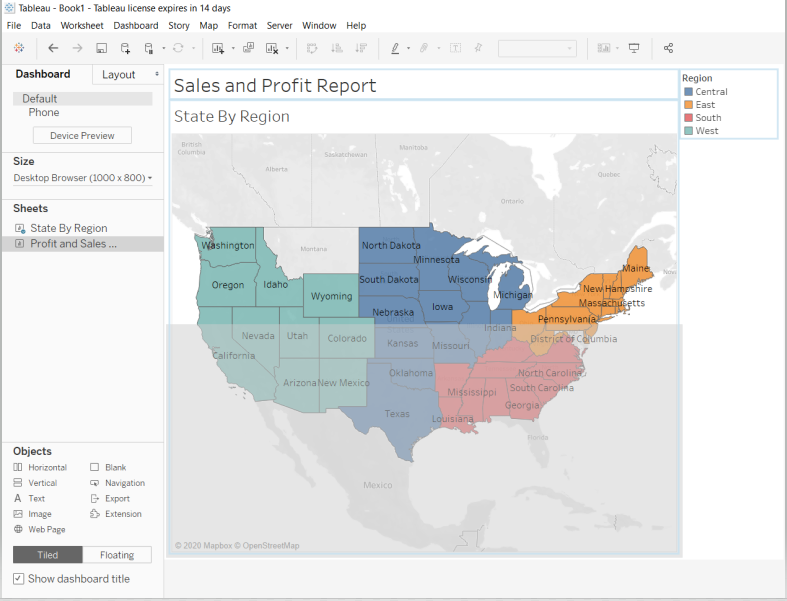Click the South red legend swatch

[x=688, y=117]
